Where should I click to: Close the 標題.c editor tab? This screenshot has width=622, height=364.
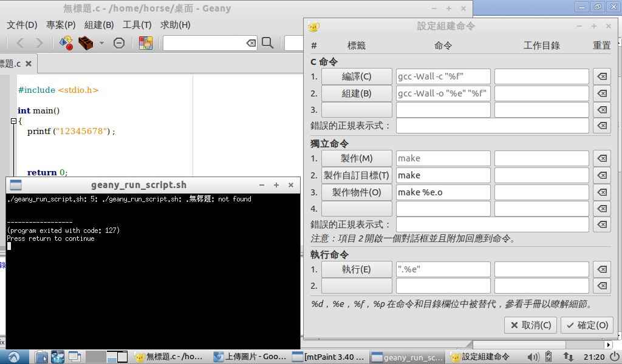[x=29, y=63]
